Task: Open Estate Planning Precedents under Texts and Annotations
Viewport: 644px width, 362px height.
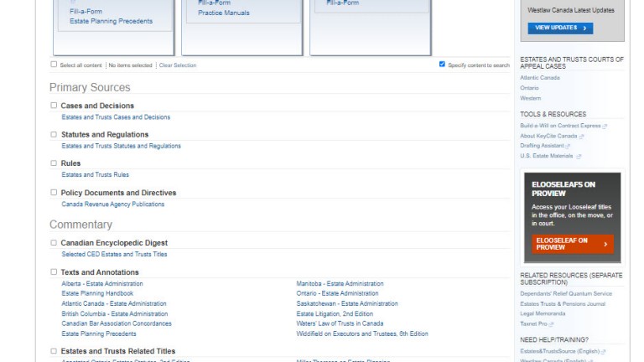Action: (x=99, y=334)
